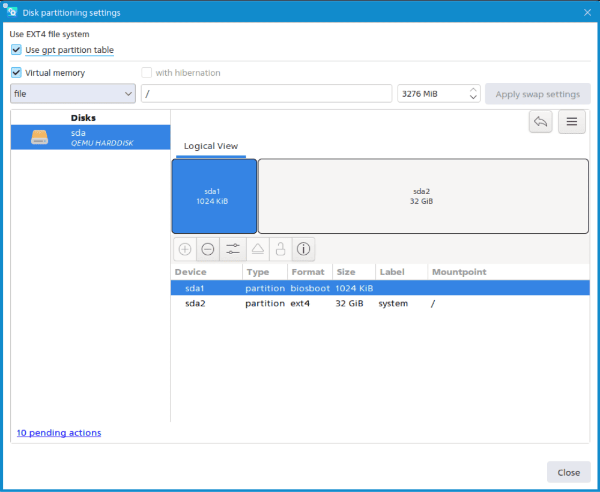
Task: Click the Device column header
Action: (x=207, y=272)
